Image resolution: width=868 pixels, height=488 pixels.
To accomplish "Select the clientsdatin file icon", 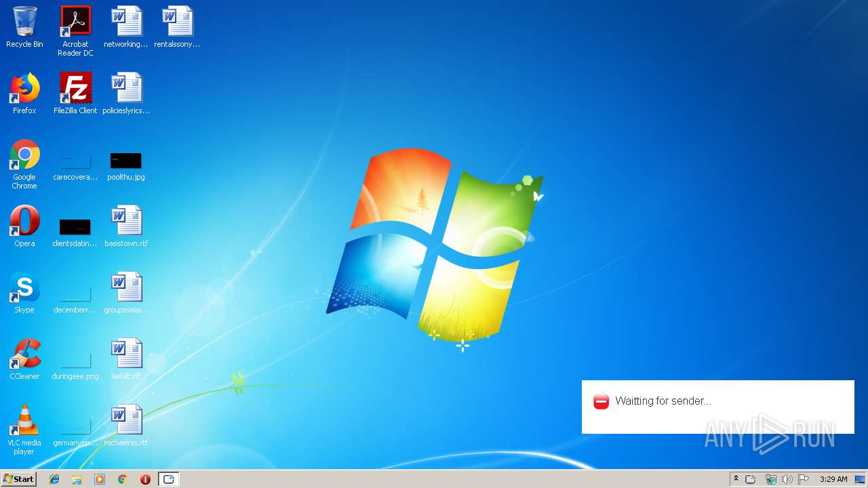I will [x=75, y=230].
